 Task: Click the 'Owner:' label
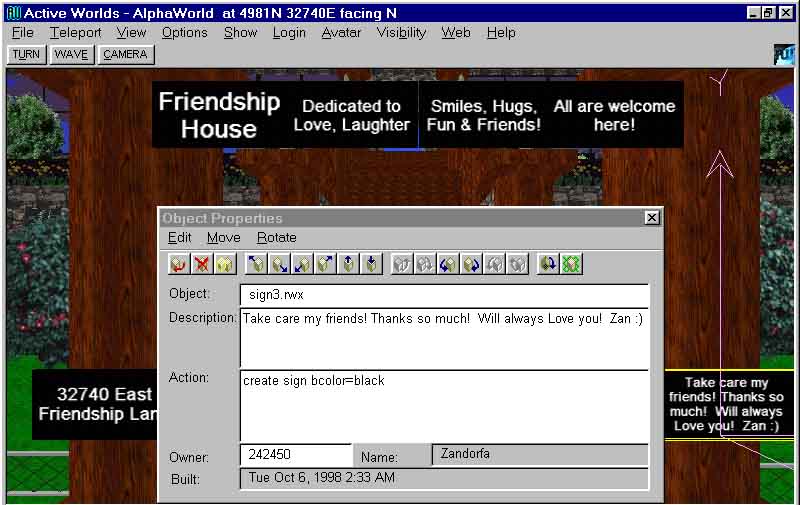point(189,457)
